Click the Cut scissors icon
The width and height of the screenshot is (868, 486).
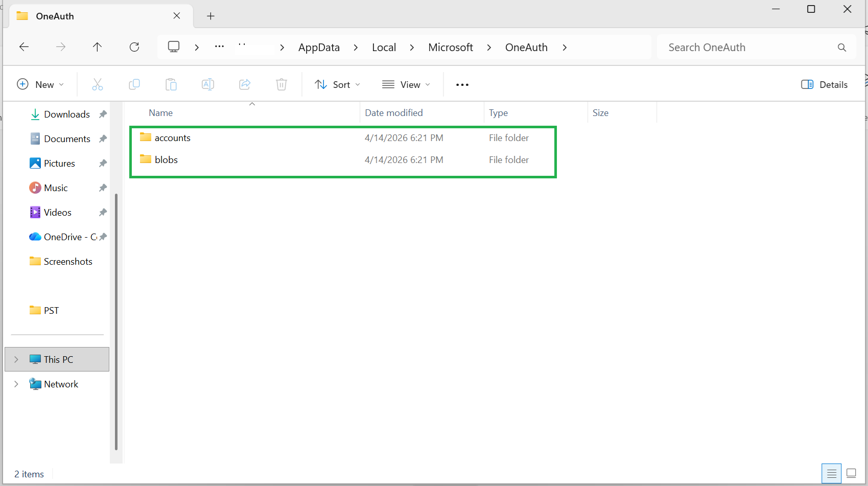98,84
